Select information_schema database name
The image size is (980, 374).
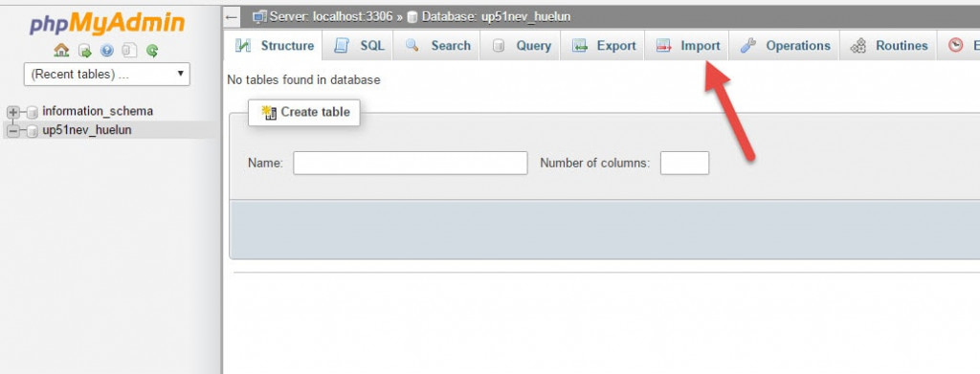point(98,111)
